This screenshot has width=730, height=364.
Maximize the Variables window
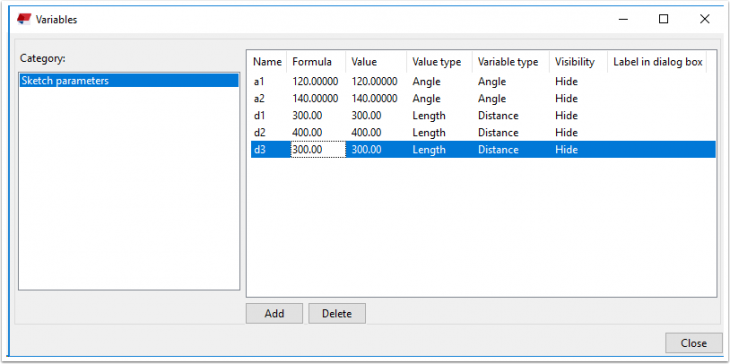tap(663, 19)
